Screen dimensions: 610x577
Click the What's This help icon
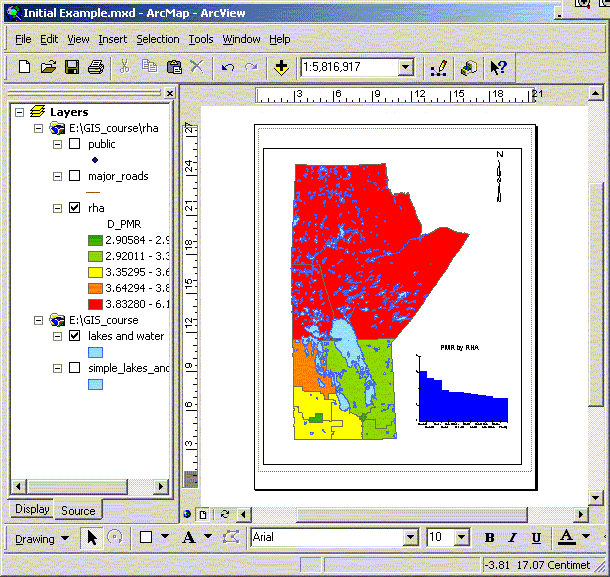pyautogui.click(x=498, y=67)
